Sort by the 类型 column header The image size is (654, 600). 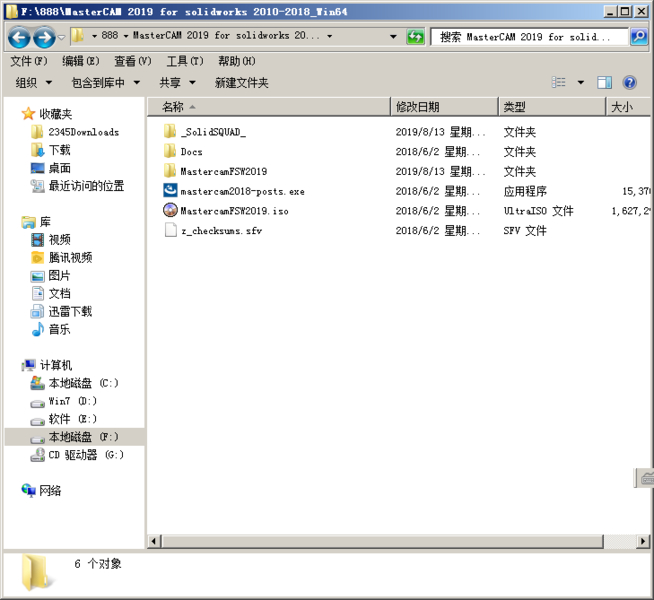(552, 107)
